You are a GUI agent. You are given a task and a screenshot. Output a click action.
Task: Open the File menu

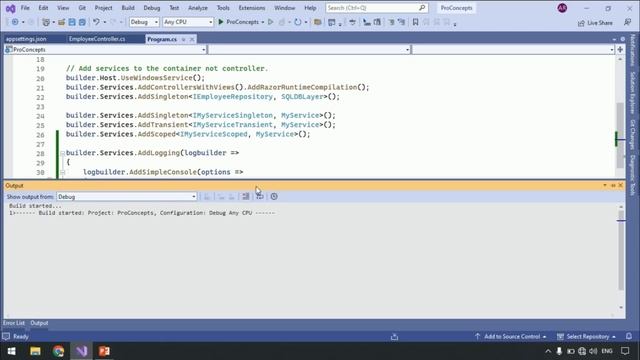(x=25, y=8)
